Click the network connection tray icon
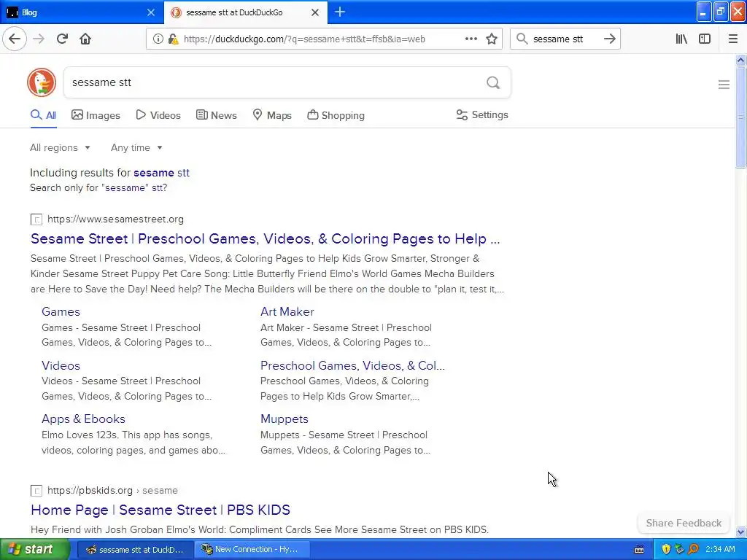This screenshot has height=560, width=747. (679, 549)
